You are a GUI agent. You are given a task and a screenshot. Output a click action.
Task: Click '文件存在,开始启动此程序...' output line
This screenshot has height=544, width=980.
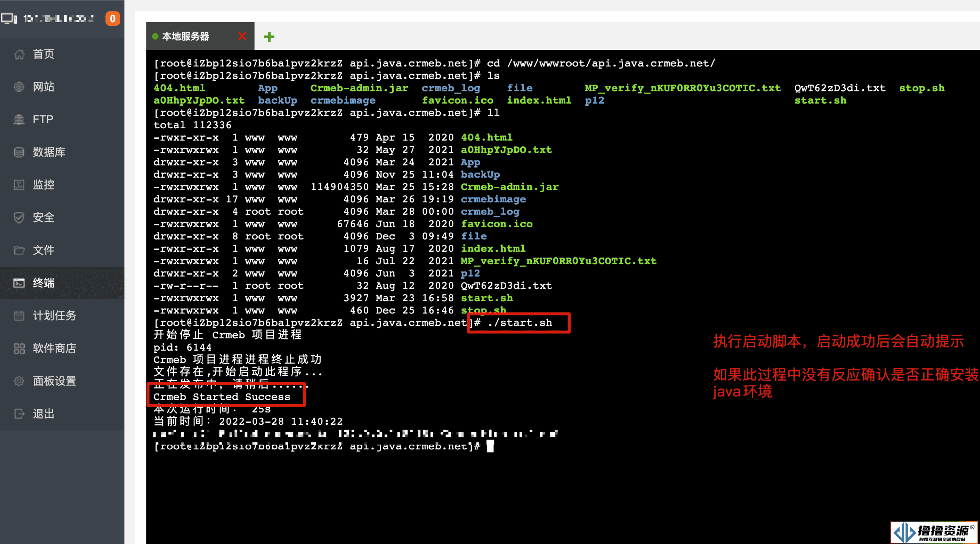click(238, 372)
